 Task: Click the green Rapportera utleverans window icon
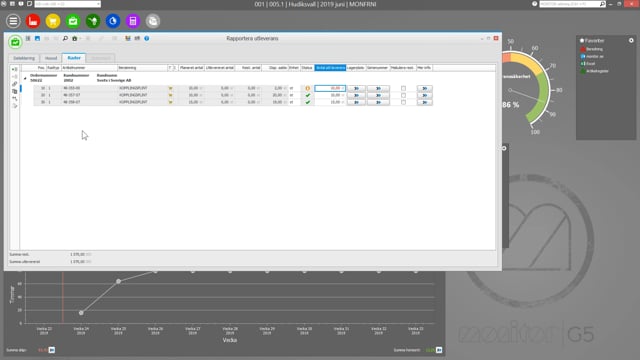[x=15, y=42]
